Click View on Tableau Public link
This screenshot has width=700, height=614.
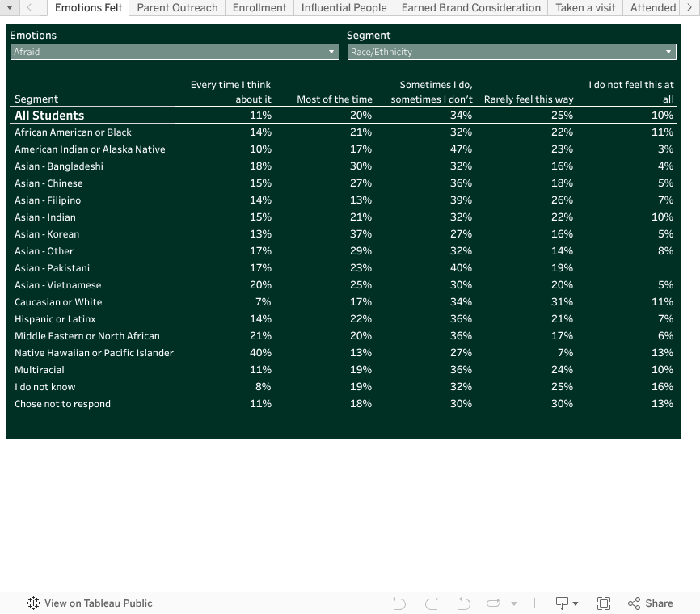(x=98, y=603)
